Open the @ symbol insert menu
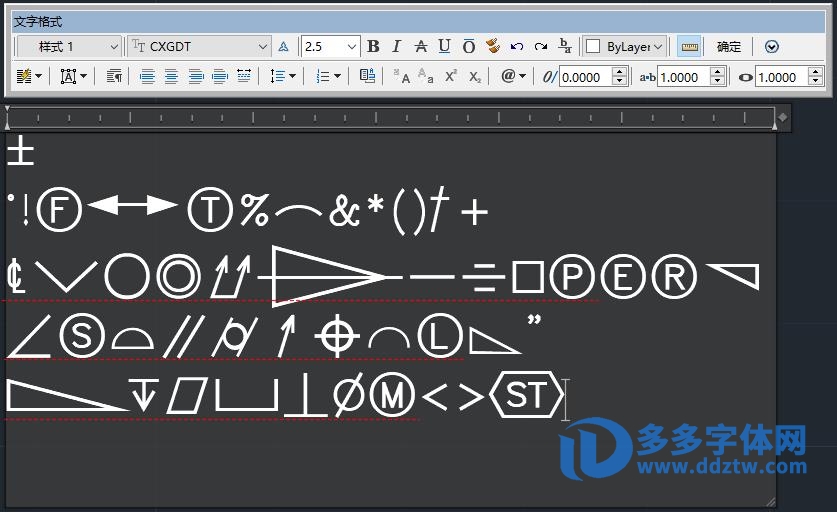This screenshot has height=512, width=837. pyautogui.click(x=513, y=76)
